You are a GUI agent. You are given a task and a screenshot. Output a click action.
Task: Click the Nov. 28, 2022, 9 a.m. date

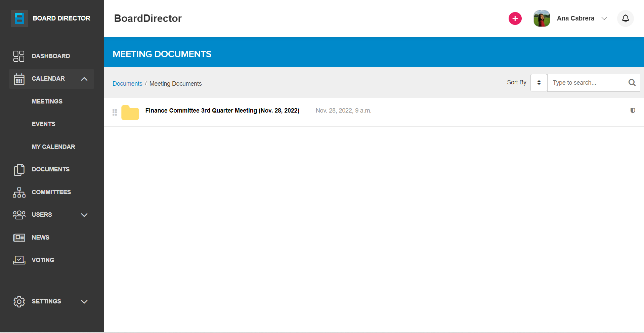343,111
